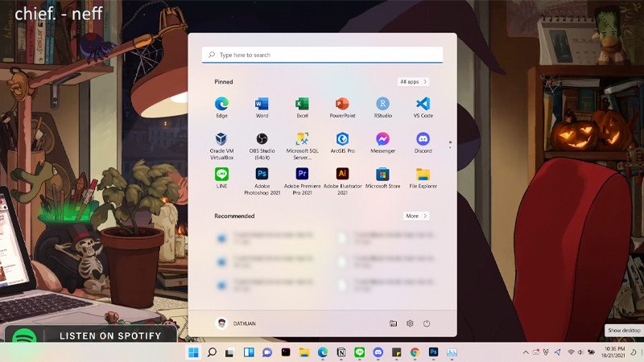Open LINE from the pinned grid
The image size is (644, 362).
(x=221, y=178)
